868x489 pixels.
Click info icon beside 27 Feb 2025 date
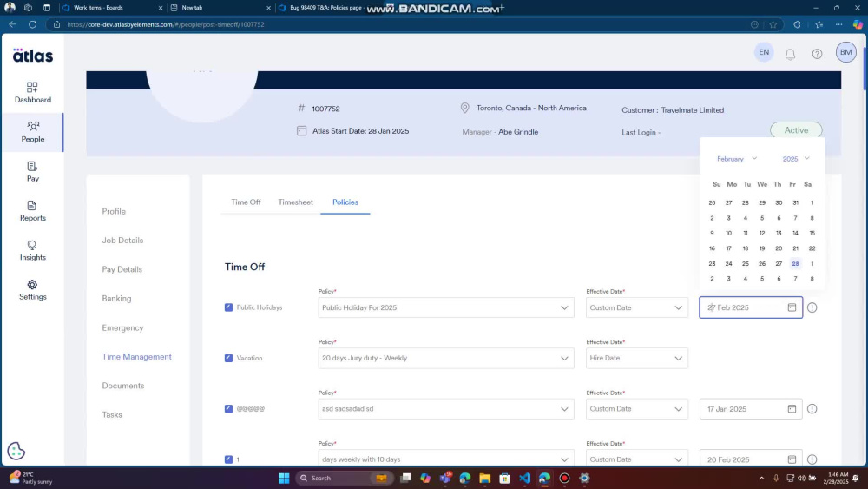click(x=812, y=307)
